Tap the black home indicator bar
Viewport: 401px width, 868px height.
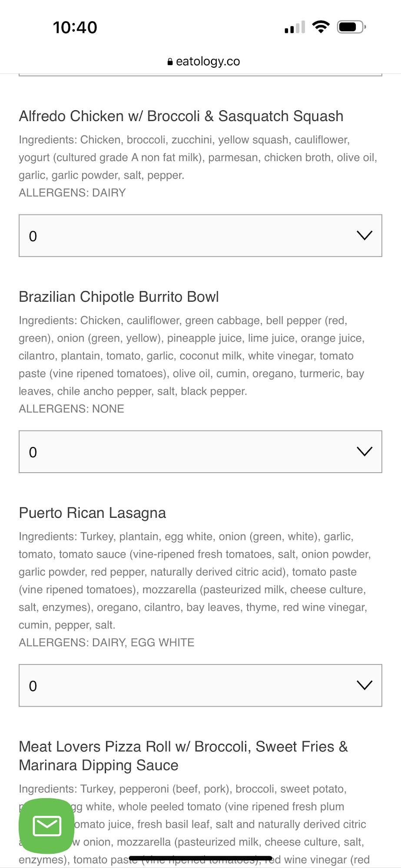pos(200,858)
